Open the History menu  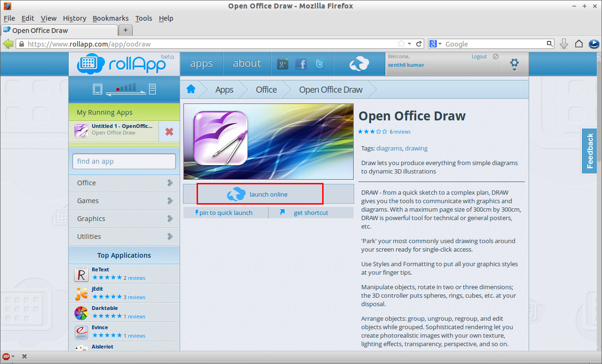(74, 18)
